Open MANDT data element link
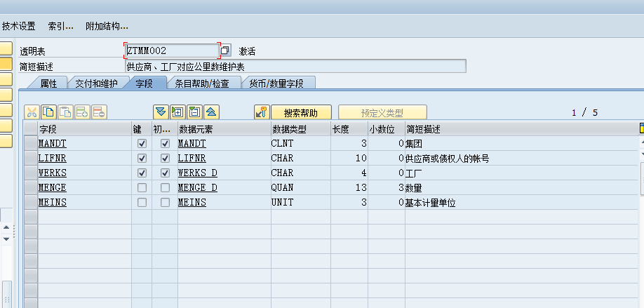This screenshot has width=644, height=308. [x=192, y=143]
